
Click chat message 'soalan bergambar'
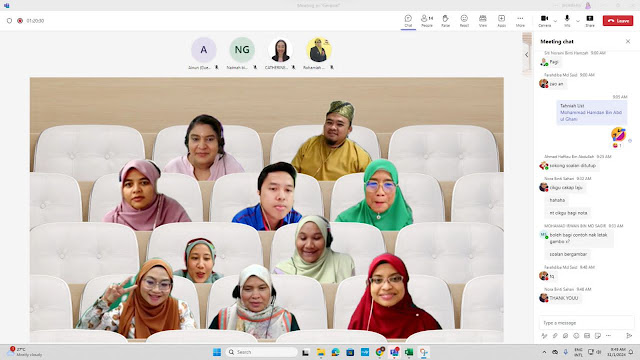click(568, 254)
